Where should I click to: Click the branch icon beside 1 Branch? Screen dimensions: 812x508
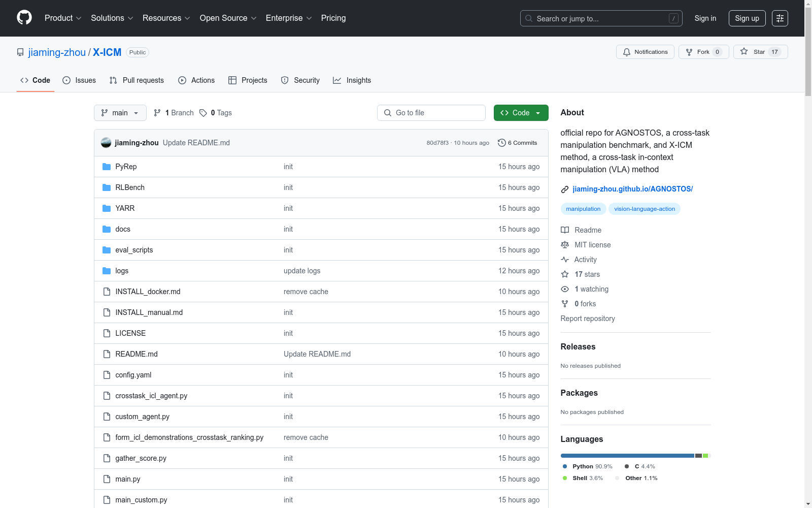[157, 113]
